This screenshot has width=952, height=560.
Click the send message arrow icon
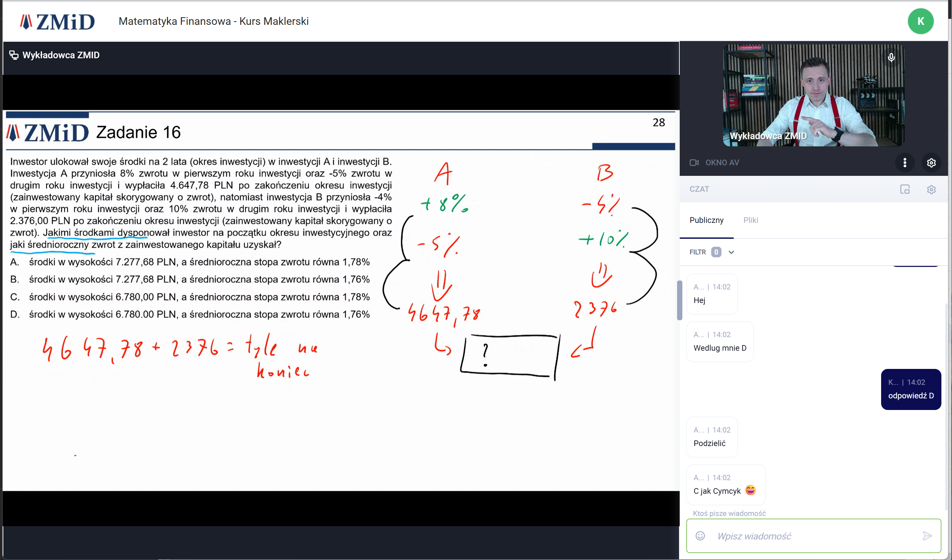927,536
